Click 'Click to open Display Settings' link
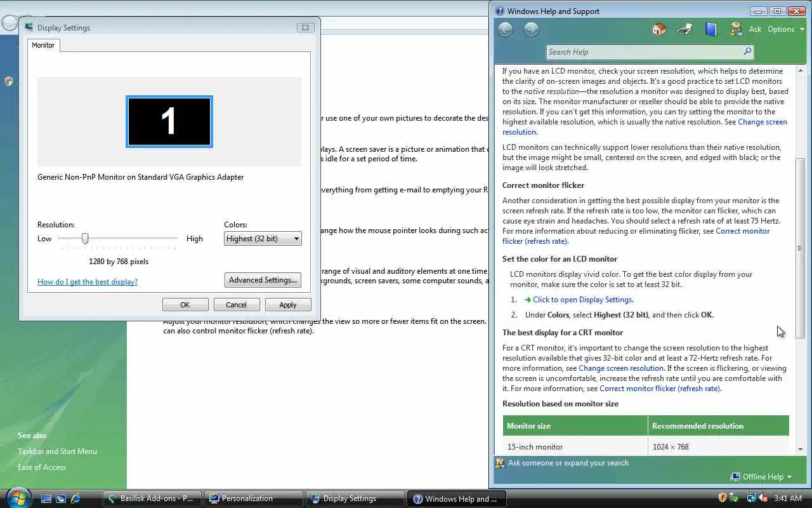The height and width of the screenshot is (508, 812). [583, 300]
